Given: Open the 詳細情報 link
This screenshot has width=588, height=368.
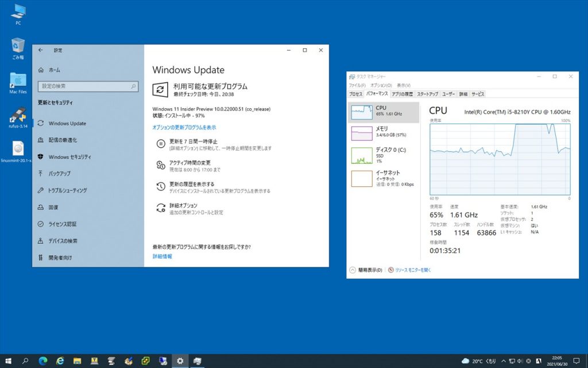Looking at the screenshot, I should 162,256.
